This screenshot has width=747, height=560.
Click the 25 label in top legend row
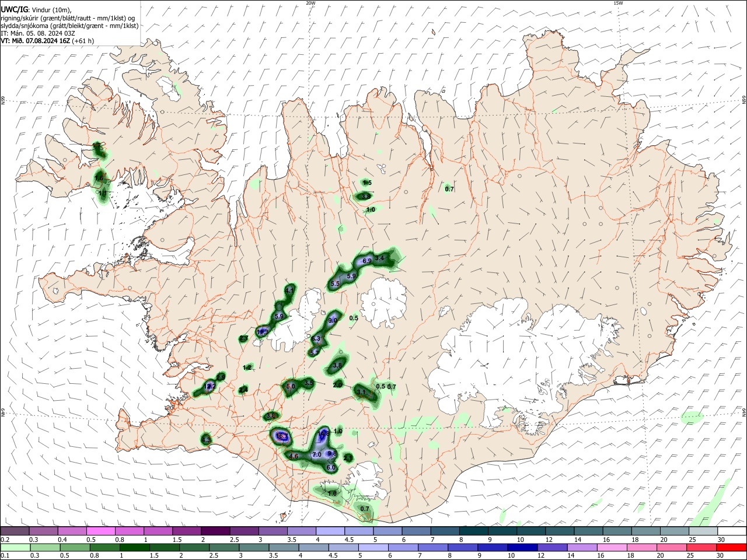point(692,539)
